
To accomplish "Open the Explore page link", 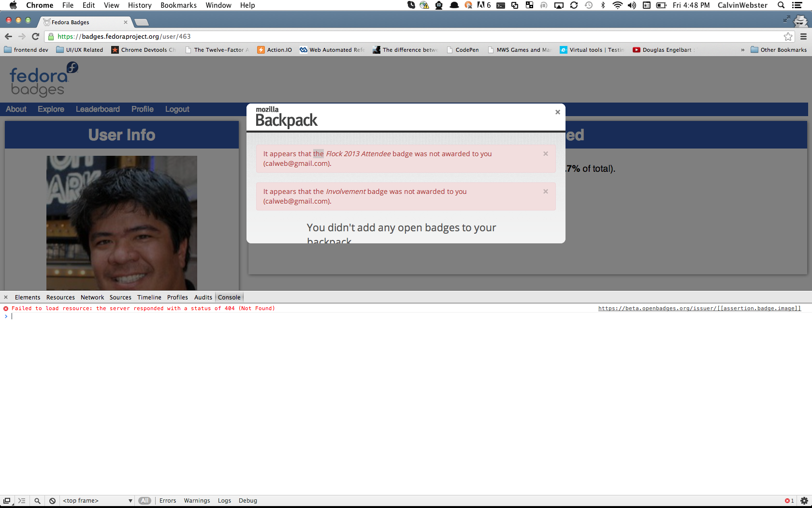I will coord(51,109).
